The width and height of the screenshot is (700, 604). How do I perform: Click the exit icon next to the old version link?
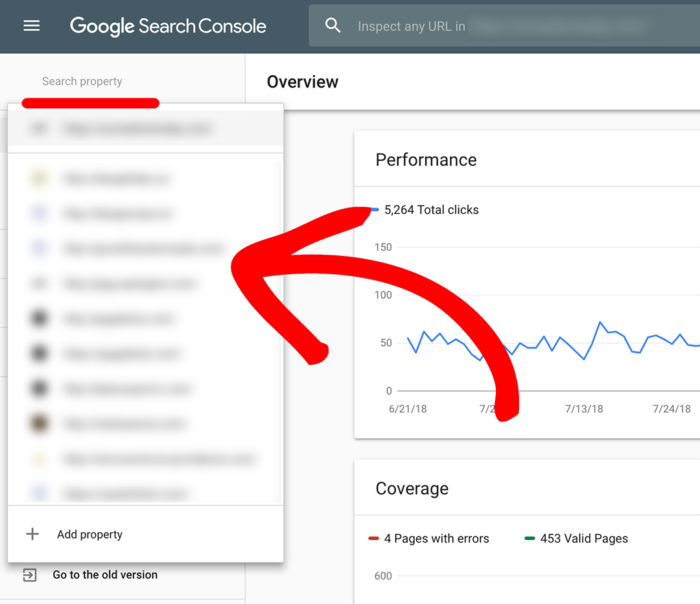click(29, 575)
